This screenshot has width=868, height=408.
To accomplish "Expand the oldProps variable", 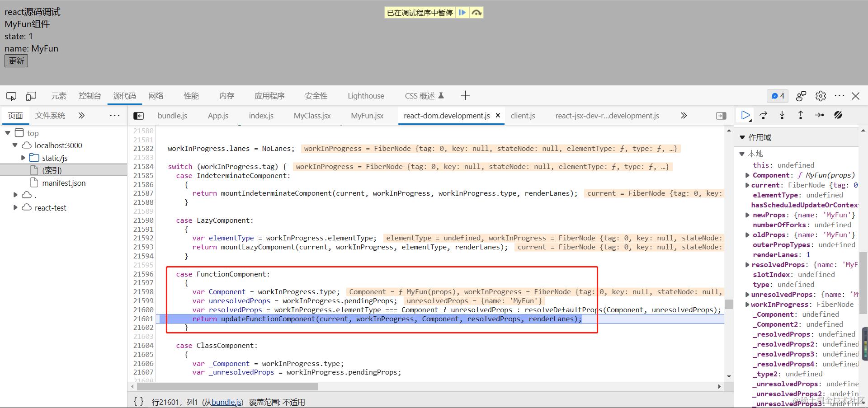I will [747, 235].
